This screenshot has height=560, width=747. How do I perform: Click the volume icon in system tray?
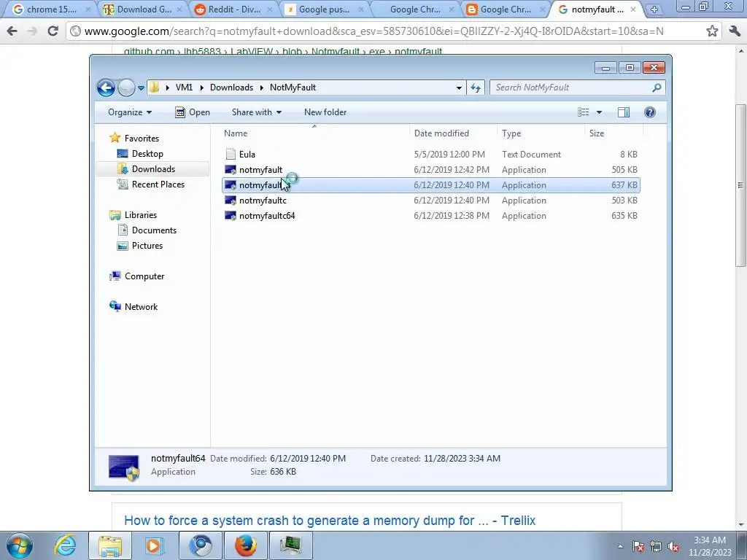pyautogui.click(x=673, y=546)
